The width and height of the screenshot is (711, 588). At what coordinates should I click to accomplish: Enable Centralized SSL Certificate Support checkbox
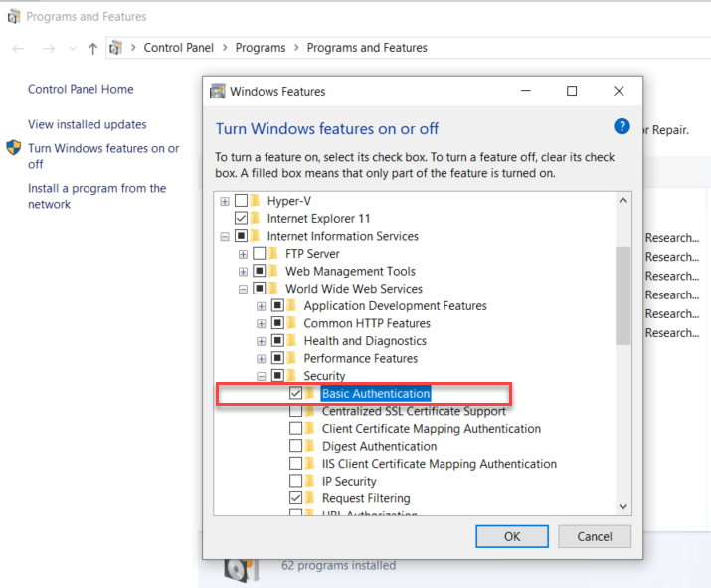[x=295, y=411]
